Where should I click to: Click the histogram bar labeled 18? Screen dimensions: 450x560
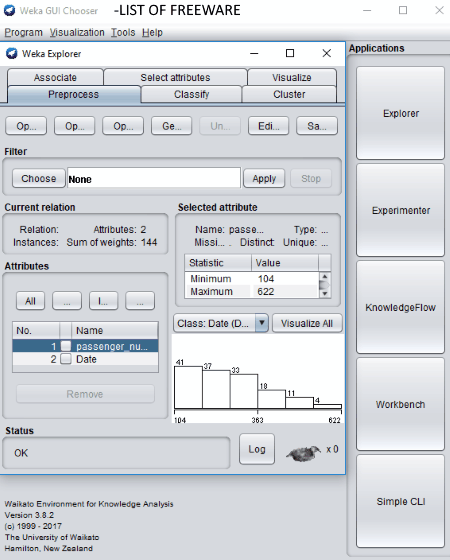click(271, 399)
